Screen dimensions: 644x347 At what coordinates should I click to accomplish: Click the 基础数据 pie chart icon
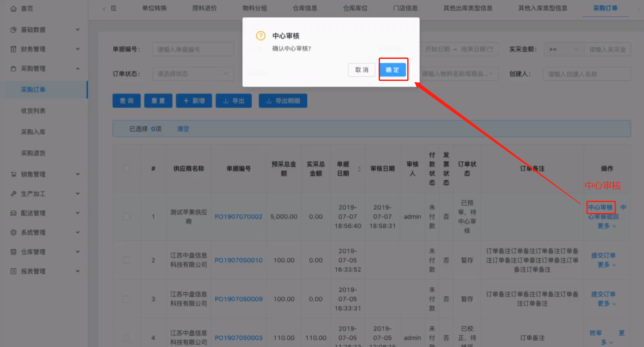tap(13, 30)
